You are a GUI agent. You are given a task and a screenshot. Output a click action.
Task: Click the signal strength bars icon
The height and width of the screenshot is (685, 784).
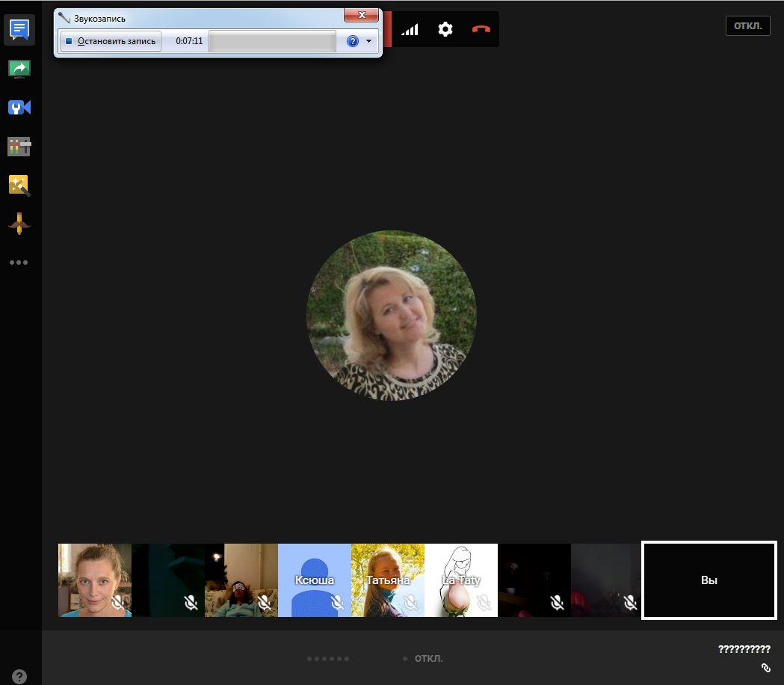pos(410,30)
